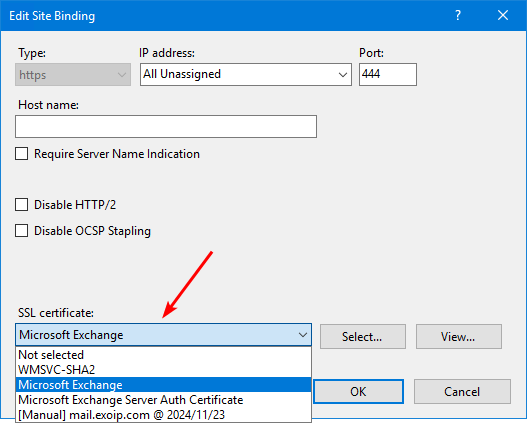Enable Require Server Name Indication
Image resolution: width=527 pixels, height=424 pixels.
(22, 154)
